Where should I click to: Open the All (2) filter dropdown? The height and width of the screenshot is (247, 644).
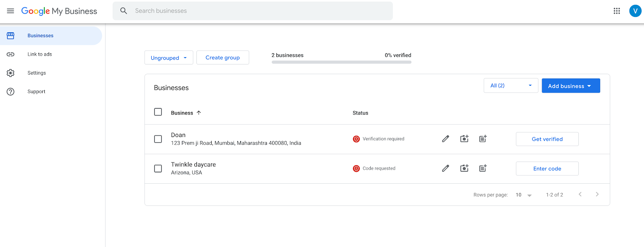(x=511, y=85)
